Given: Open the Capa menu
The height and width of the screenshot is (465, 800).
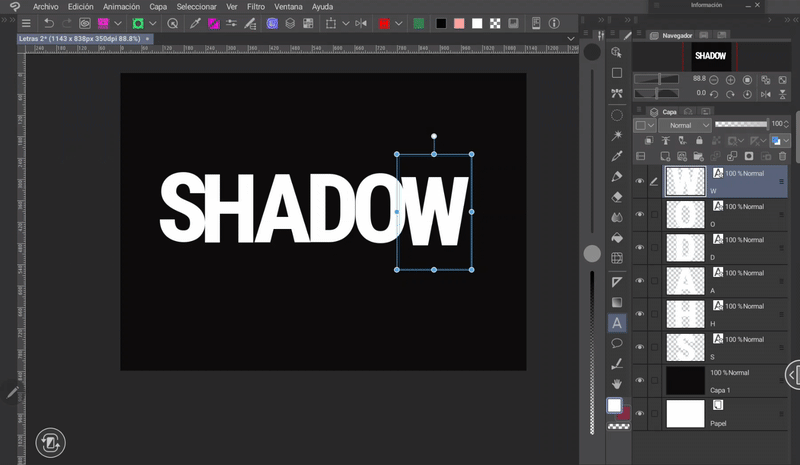Looking at the screenshot, I should click(158, 6).
